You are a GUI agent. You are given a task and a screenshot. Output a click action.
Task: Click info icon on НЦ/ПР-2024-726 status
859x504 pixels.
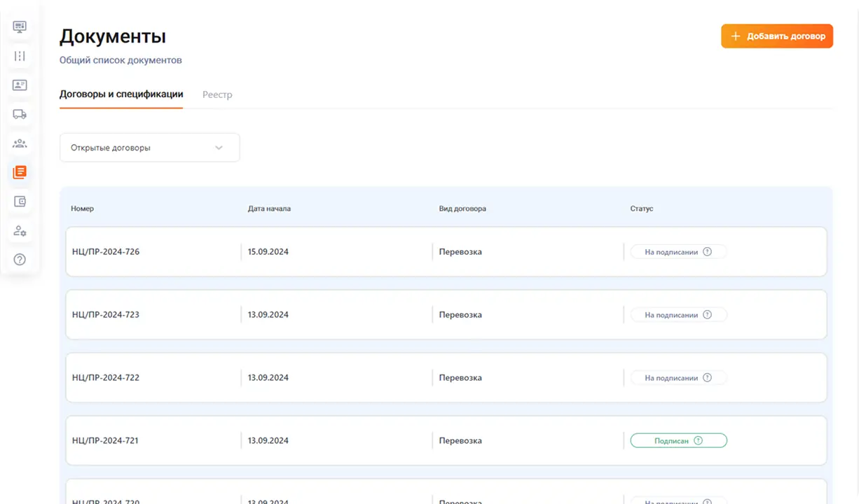pos(707,252)
